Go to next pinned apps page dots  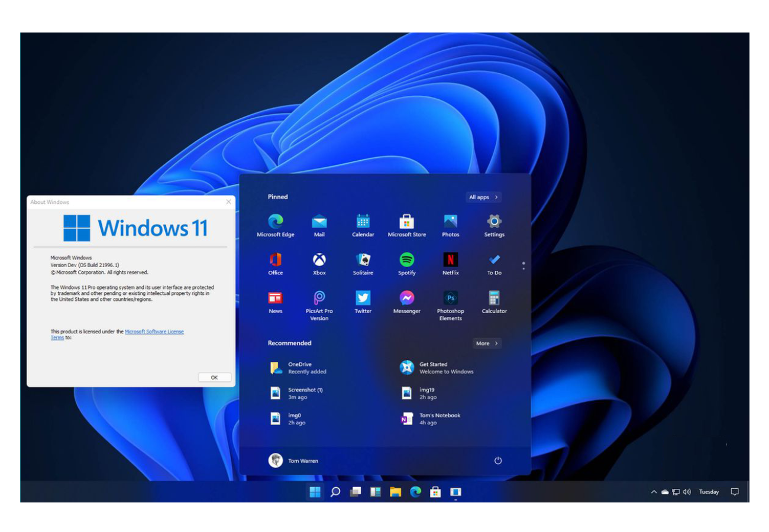point(524,265)
